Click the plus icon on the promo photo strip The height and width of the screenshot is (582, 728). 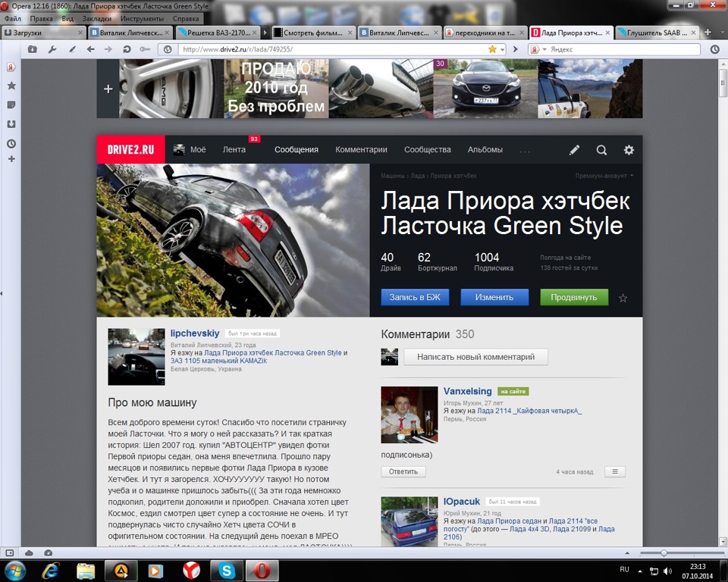pyautogui.click(x=108, y=89)
